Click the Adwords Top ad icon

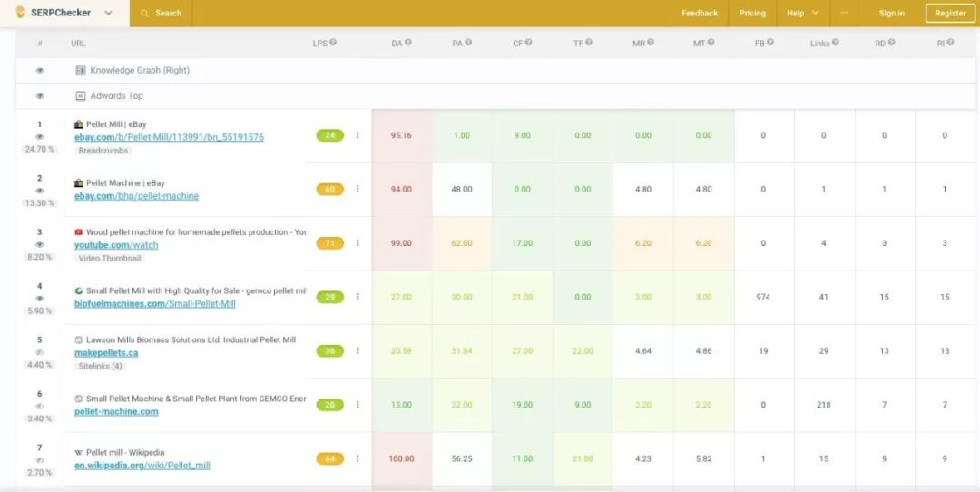(x=80, y=95)
